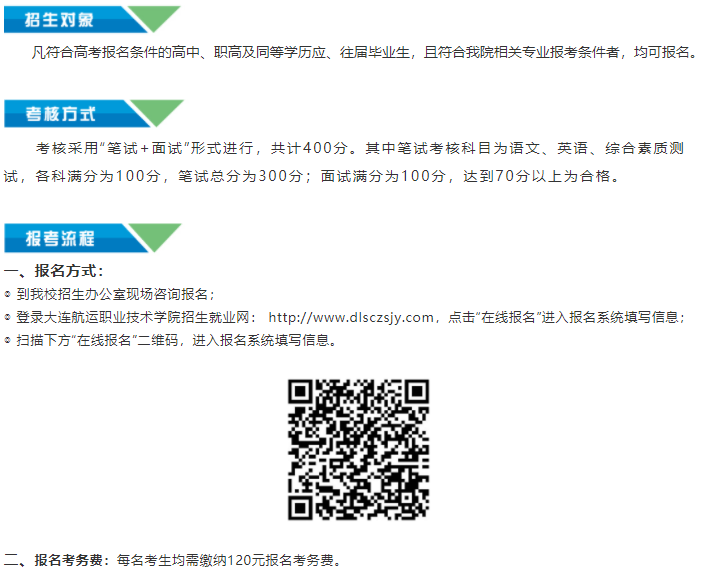Click the online registration QR code
This screenshot has width=711, height=580.
358,449
